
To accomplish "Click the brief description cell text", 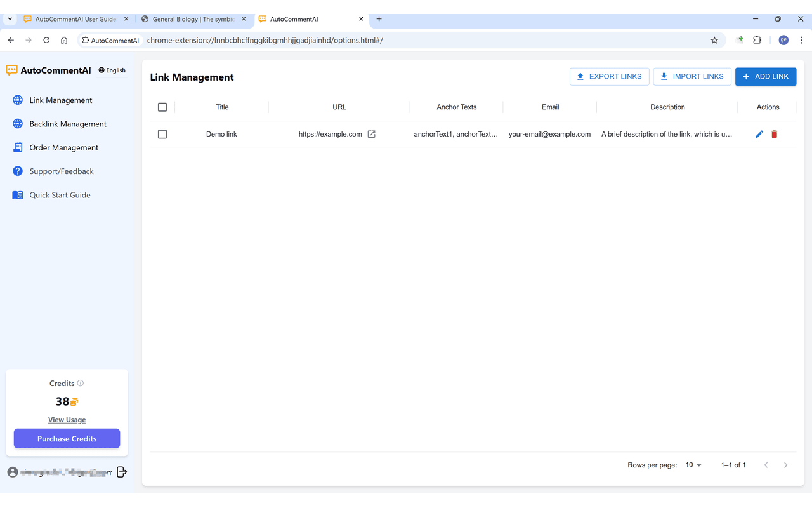I will 667,134.
